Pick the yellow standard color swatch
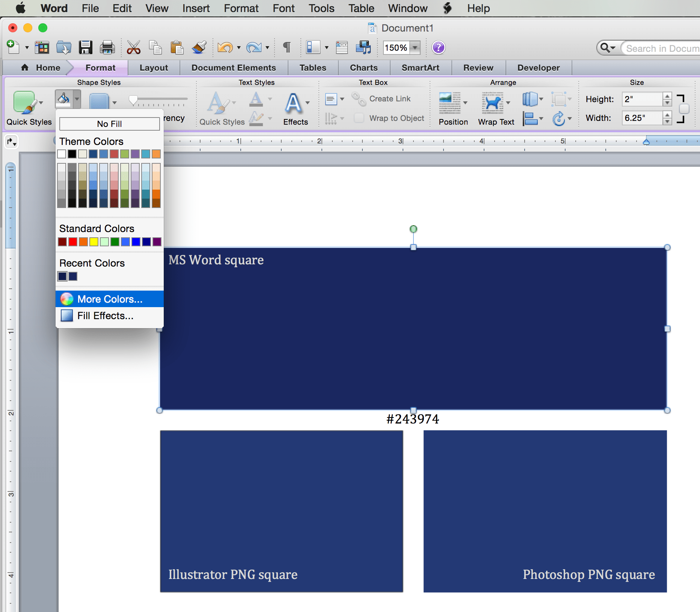Viewport: 700px width, 612px height. click(x=94, y=242)
